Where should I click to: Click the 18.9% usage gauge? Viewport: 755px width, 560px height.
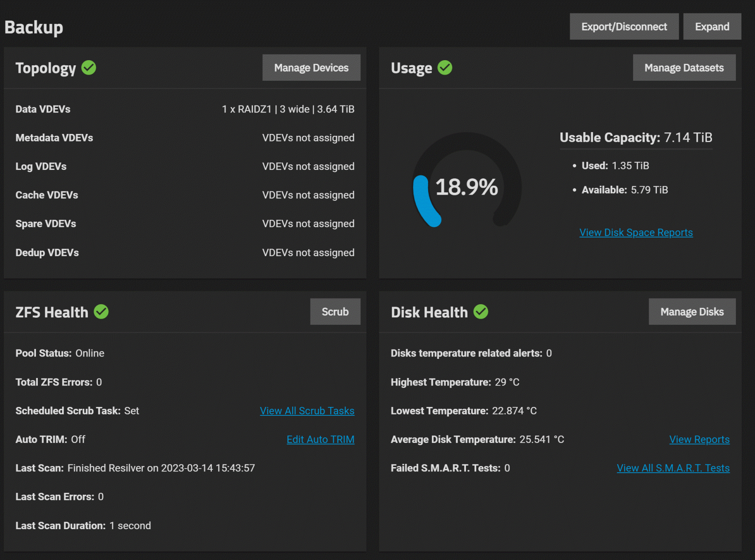click(x=466, y=187)
